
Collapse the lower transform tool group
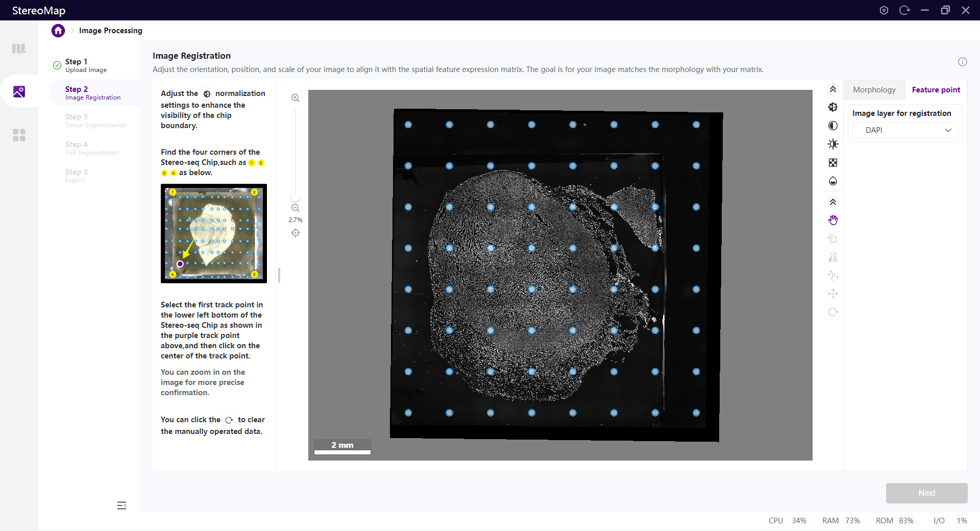pos(833,202)
